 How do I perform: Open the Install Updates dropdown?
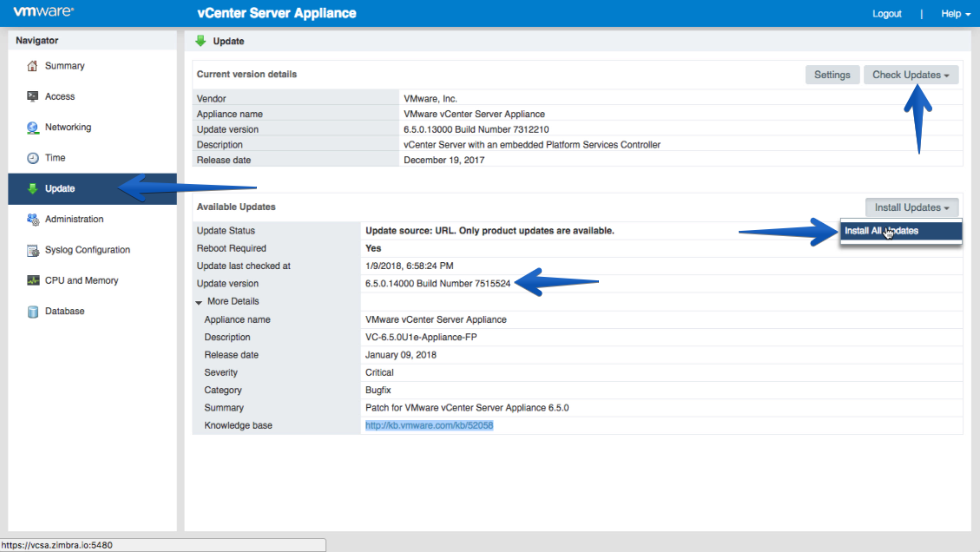coord(912,207)
